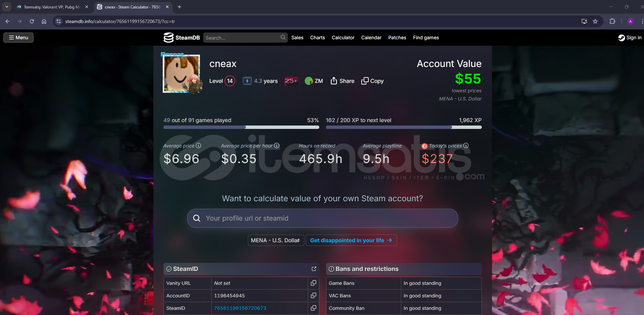
Task: Click the Game Bans row label
Action: coord(342,283)
